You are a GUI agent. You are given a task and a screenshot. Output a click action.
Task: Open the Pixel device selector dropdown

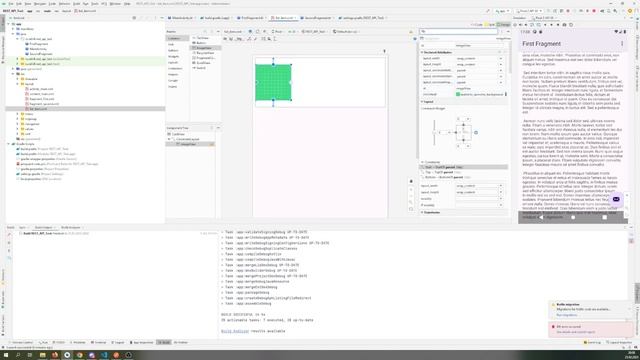click(x=529, y=11)
